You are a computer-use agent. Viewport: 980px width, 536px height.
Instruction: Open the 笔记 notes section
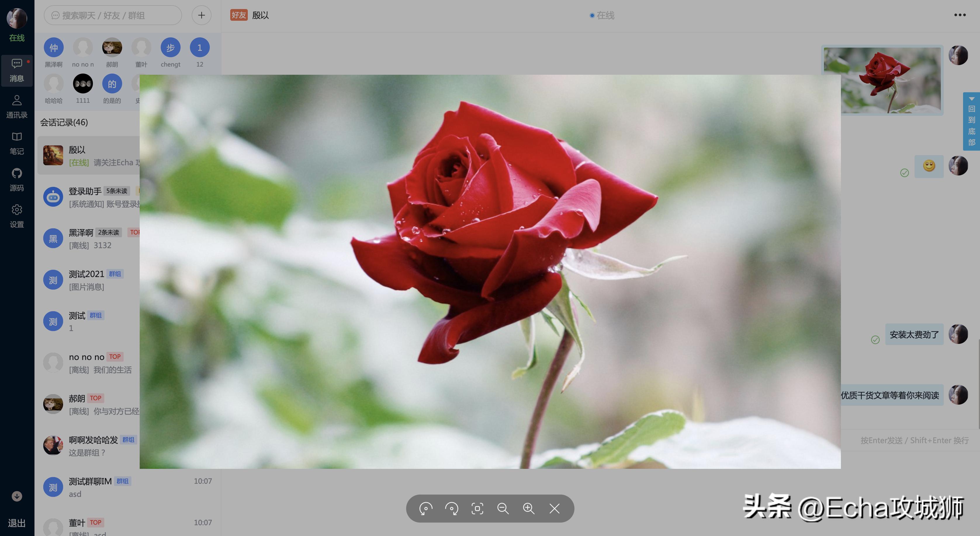click(17, 143)
